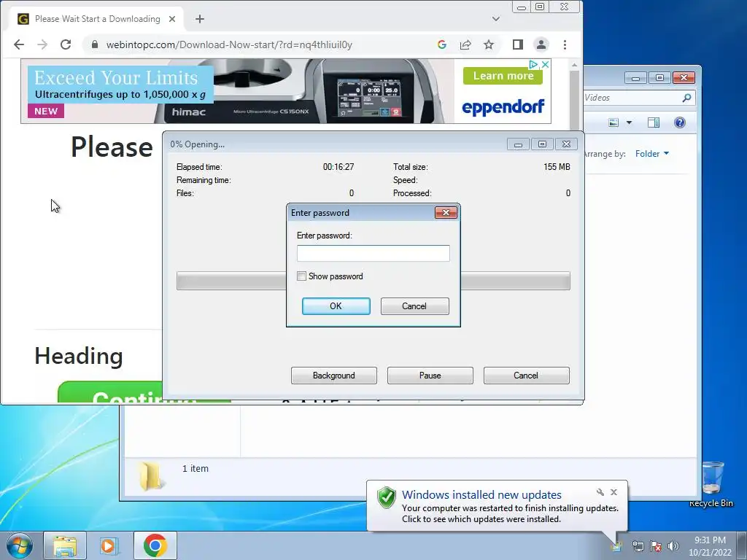Close the Enter password dialog
747x560 pixels.
446,212
